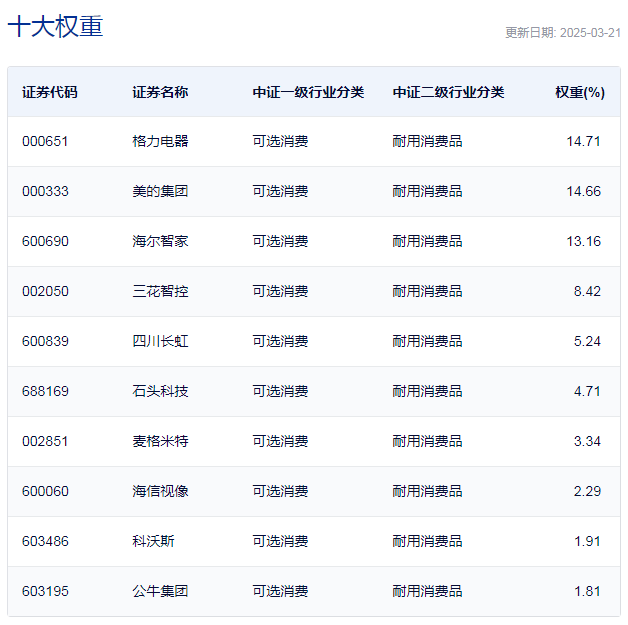This screenshot has width=628, height=625.
Task: Click 耐用消费品 in the 海信视像 row
Action: coord(427,491)
